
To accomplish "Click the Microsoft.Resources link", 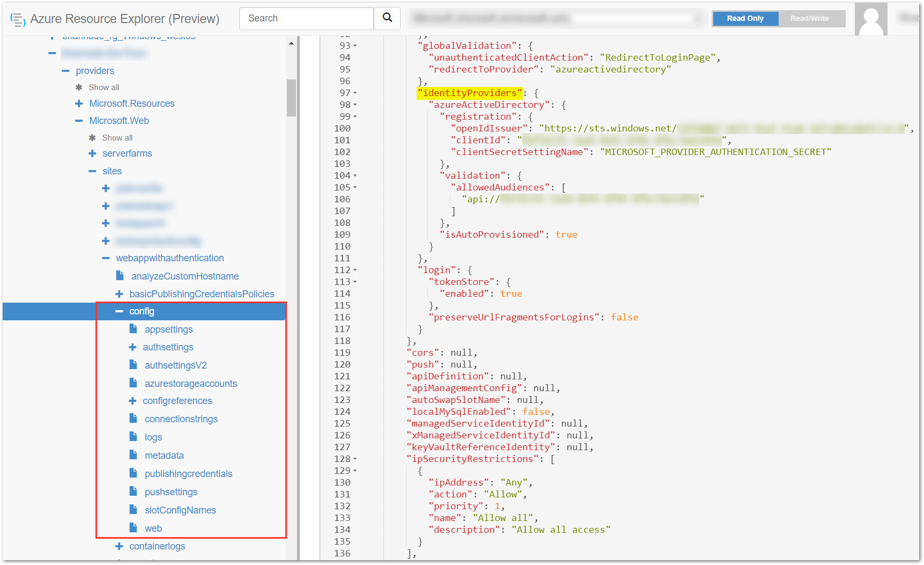I will [132, 104].
